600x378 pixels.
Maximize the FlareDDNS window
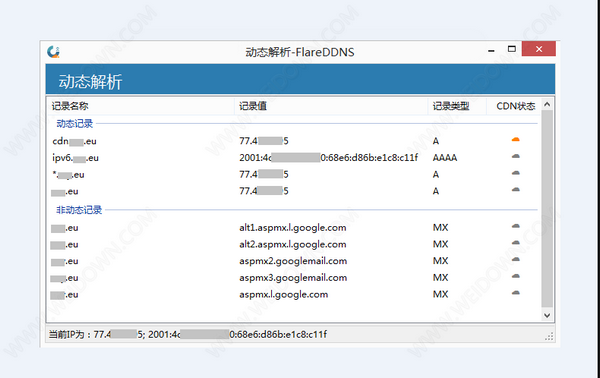click(512, 49)
